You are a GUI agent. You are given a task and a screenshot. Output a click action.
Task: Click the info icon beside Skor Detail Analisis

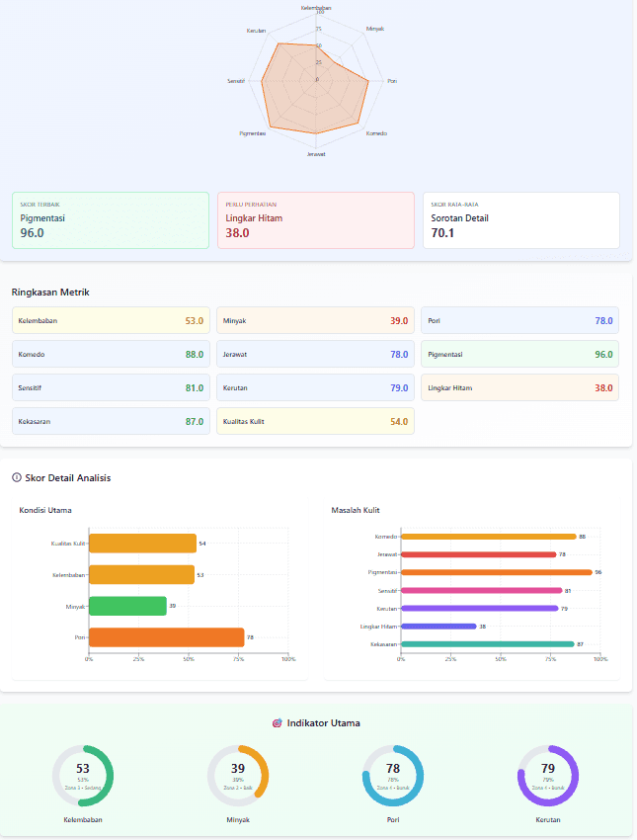17,477
